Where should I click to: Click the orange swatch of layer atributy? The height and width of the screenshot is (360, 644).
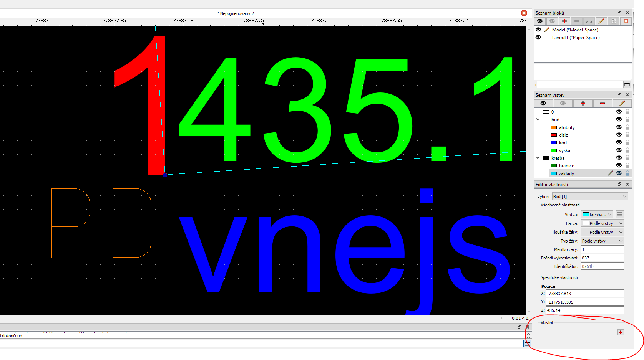554,127
